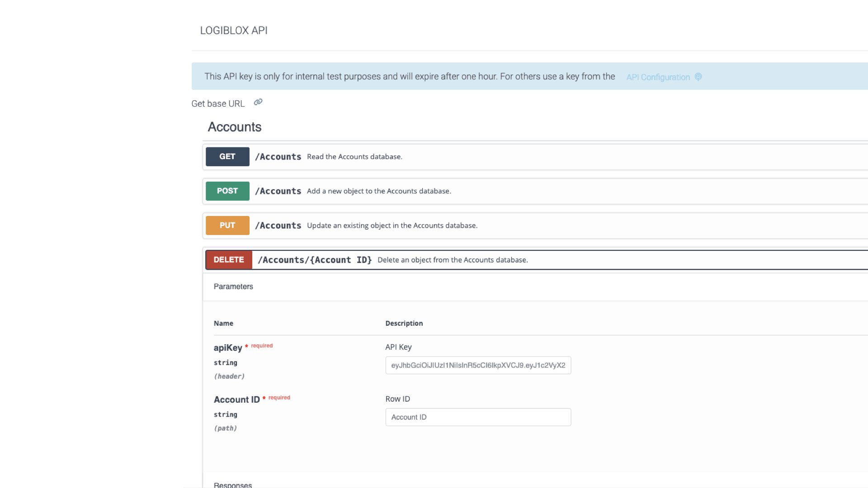Viewport: 868px width, 488px height.
Task: Click the GET method badge
Action: pos(227,156)
